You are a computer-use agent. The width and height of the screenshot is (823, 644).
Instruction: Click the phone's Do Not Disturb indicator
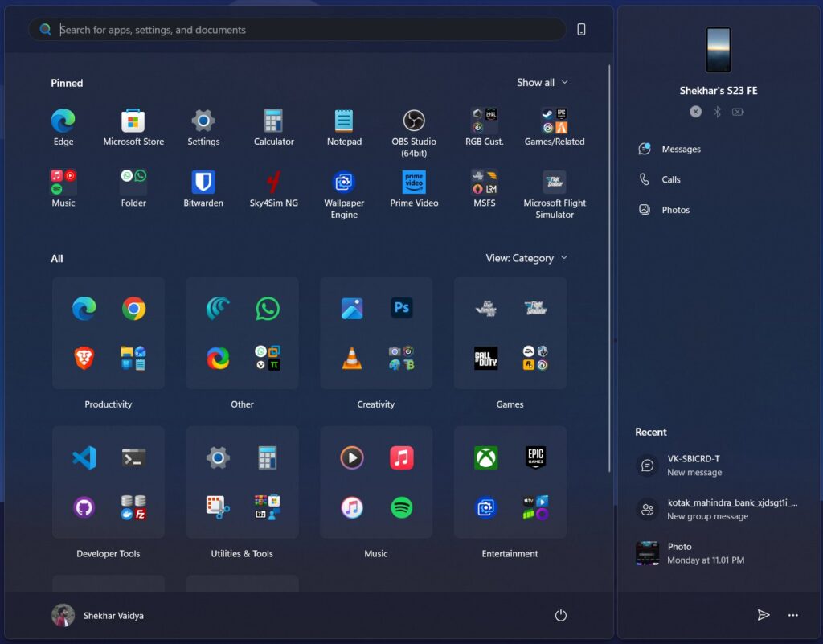695,112
